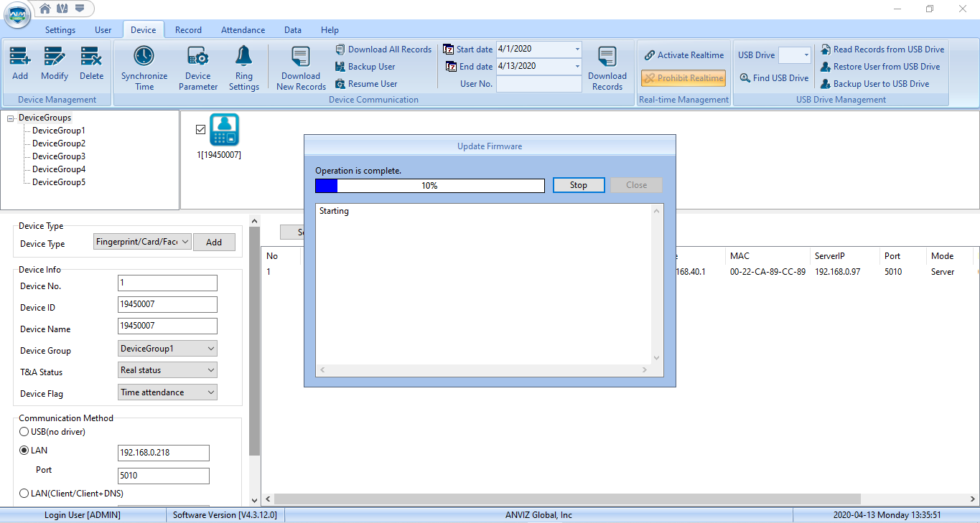The width and height of the screenshot is (980, 523).
Task: Click the Add device icon
Action: (20, 57)
